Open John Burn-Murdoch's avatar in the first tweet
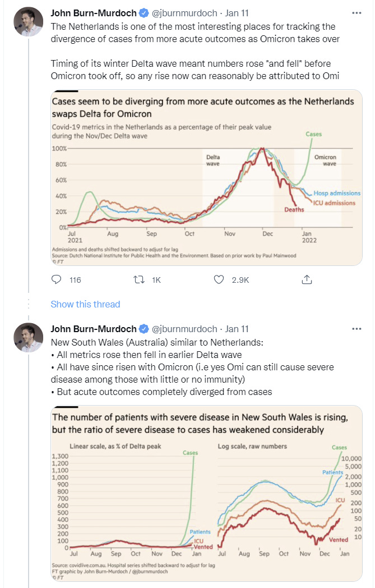This screenshot has width=375, height=588. click(29, 21)
